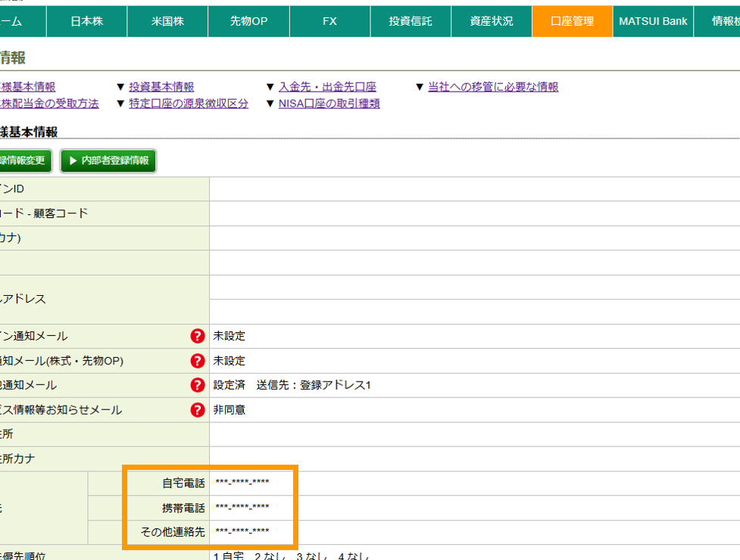Select the FX tab
Image resolution: width=740 pixels, height=560 pixels.
[x=330, y=21]
